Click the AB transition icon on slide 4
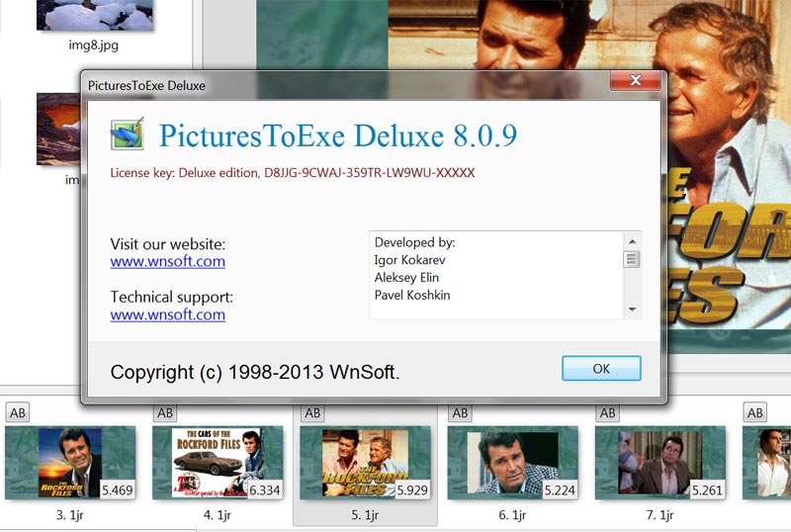Viewport: 791px width, 532px height. click(x=165, y=412)
